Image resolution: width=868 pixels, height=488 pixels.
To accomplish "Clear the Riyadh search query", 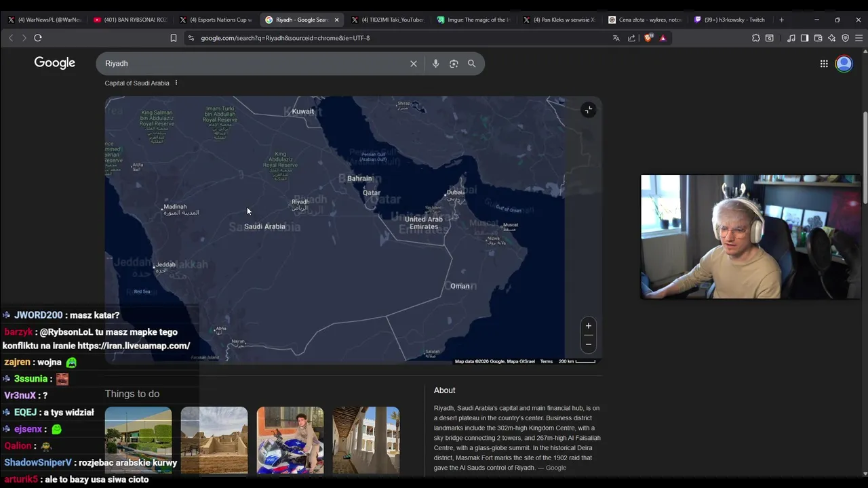I will coord(413,64).
